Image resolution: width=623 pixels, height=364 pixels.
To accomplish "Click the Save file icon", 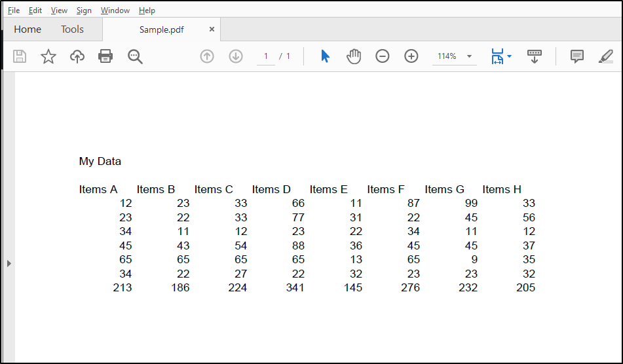I will 20,56.
